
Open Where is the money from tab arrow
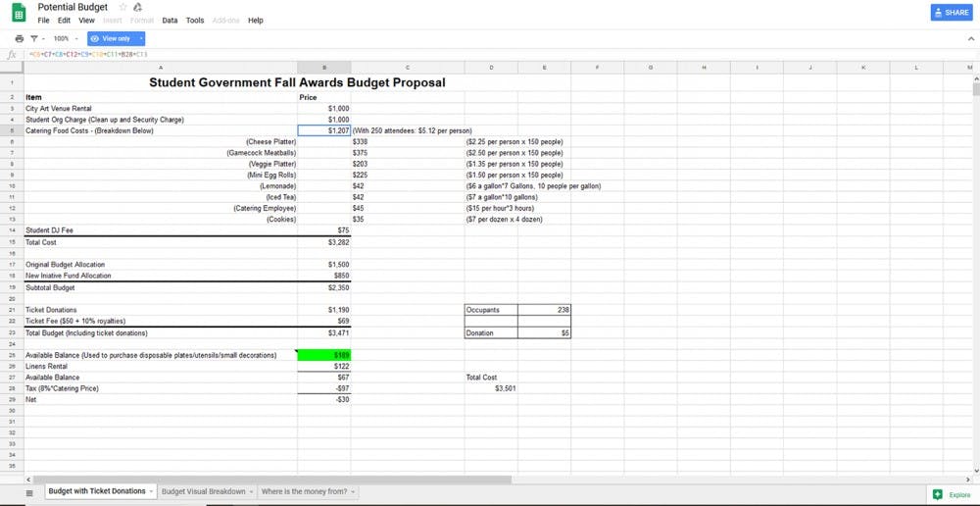click(353, 492)
